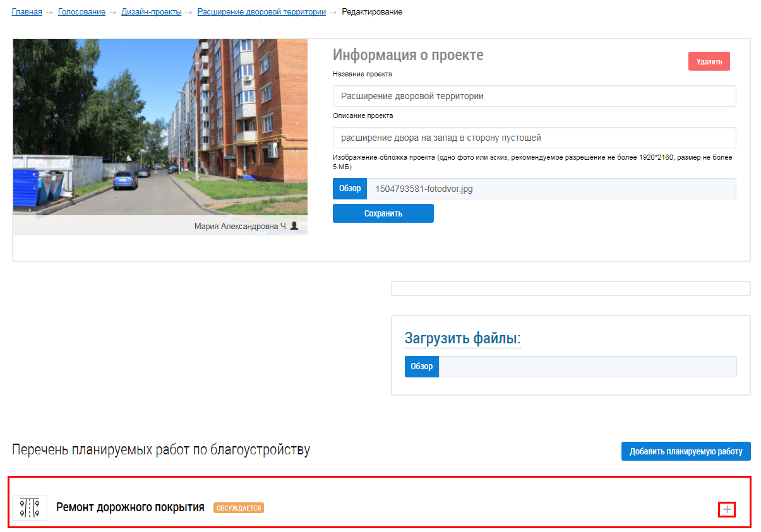The height and width of the screenshot is (532, 761).
Task: Add a planned work with Добавить планируемую работу
Action: click(x=686, y=451)
